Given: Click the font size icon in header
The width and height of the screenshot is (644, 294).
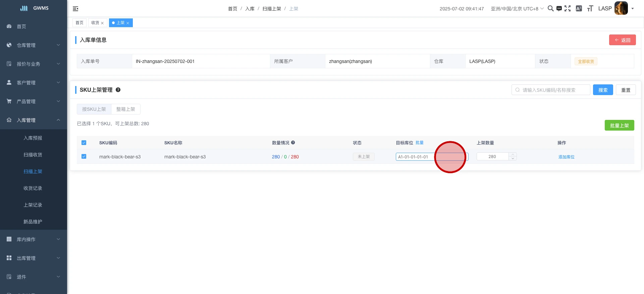Looking at the screenshot, I should click(x=590, y=9).
